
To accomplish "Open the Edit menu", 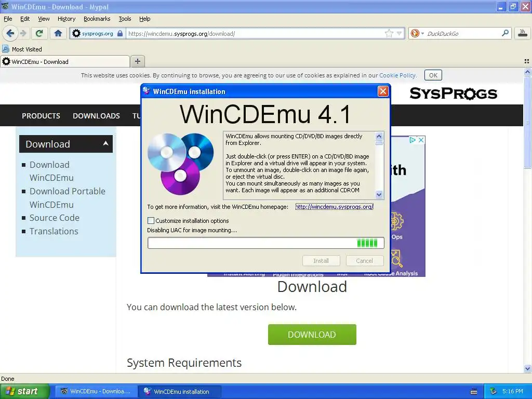I will click(x=25, y=19).
